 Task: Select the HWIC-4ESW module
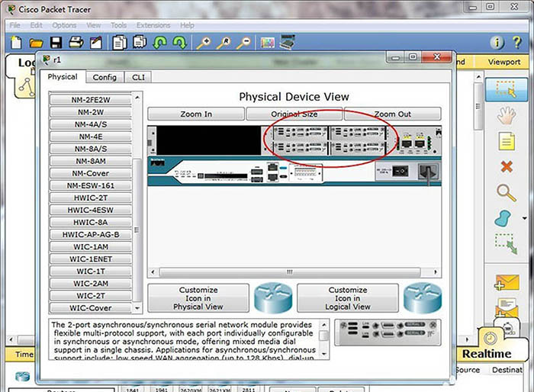coord(91,210)
